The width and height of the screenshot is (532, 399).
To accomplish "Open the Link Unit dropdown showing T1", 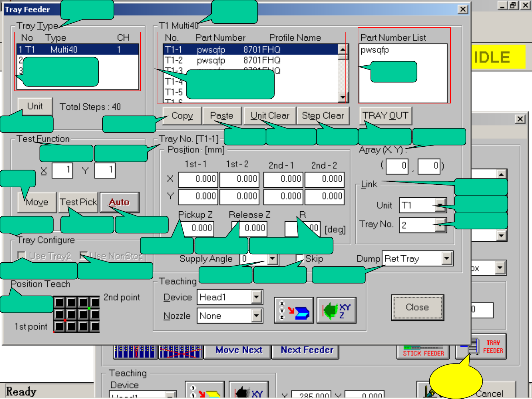I will (440, 205).
